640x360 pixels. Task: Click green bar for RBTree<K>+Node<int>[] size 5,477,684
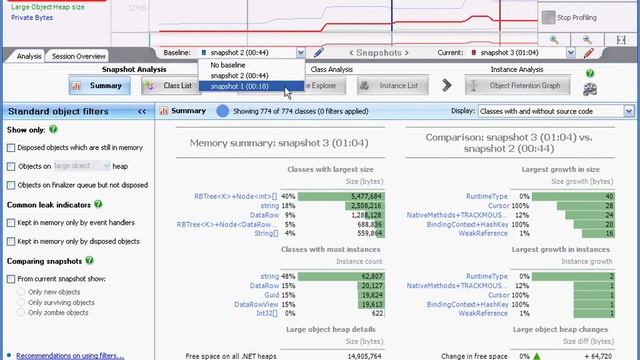click(x=341, y=196)
